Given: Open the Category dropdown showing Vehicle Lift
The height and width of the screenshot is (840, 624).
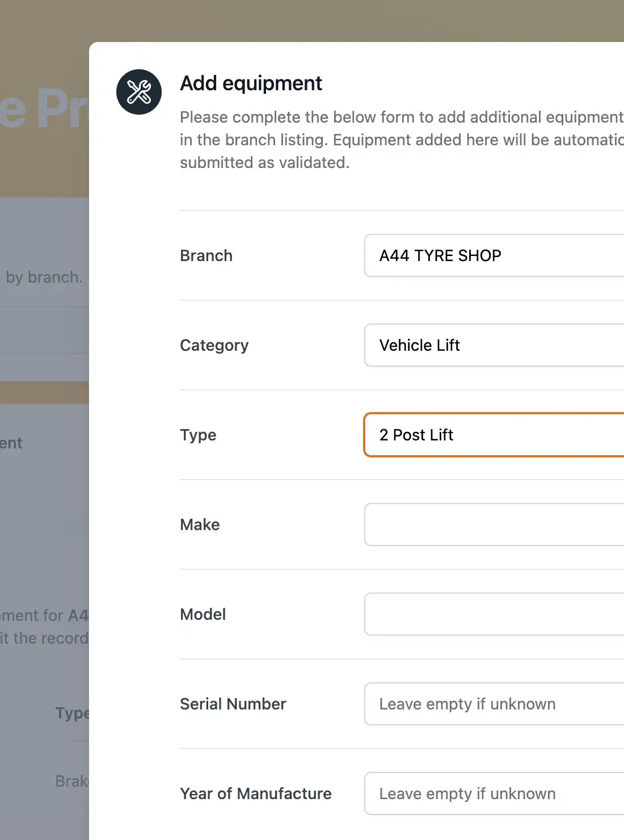Looking at the screenshot, I should pyautogui.click(x=494, y=345).
